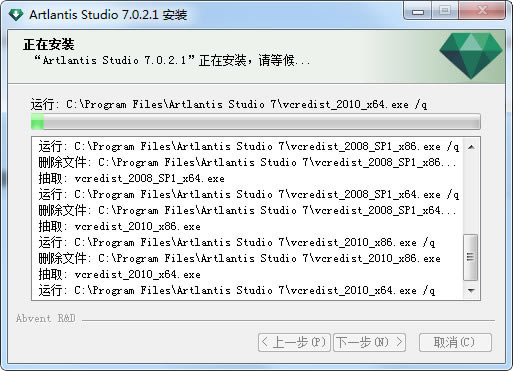Select log line 运行 vcredist_2008_SP1_x86.exe /q
This screenshot has height=371, width=513.
pos(249,147)
